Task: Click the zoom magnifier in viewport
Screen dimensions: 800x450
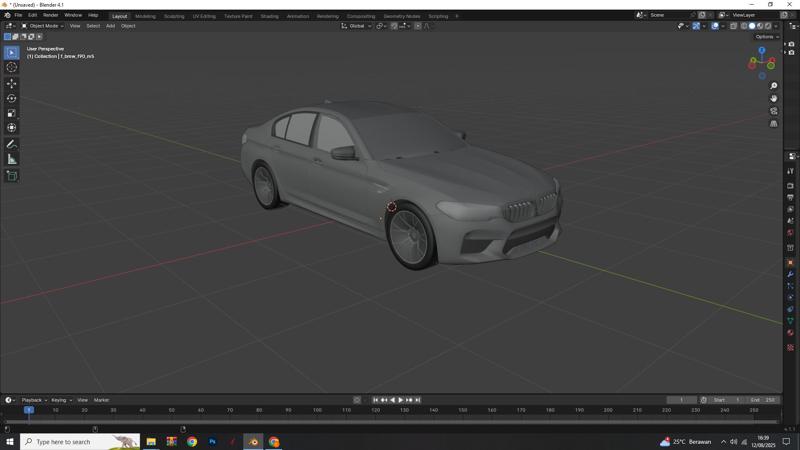Action: click(x=773, y=86)
